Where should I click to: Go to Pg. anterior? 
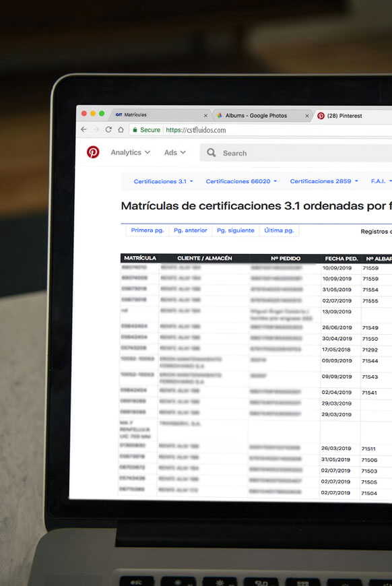click(x=190, y=230)
